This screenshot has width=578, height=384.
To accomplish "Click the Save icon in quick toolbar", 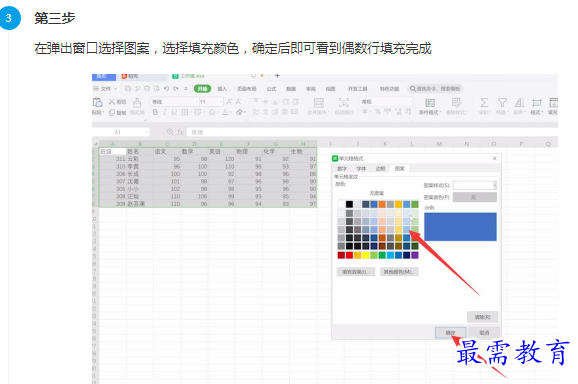I will (x=128, y=88).
